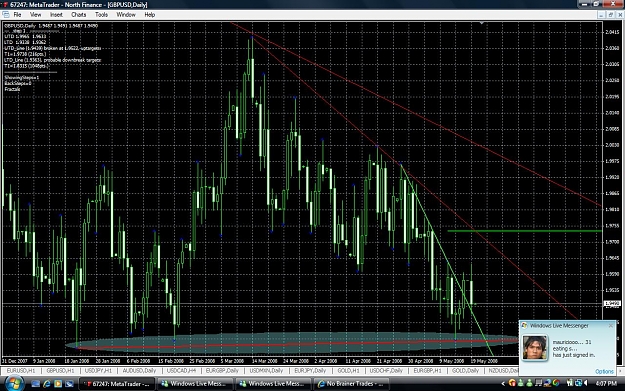Click the 4:07 PM system clock
The image size is (625, 391).
pos(606,383)
